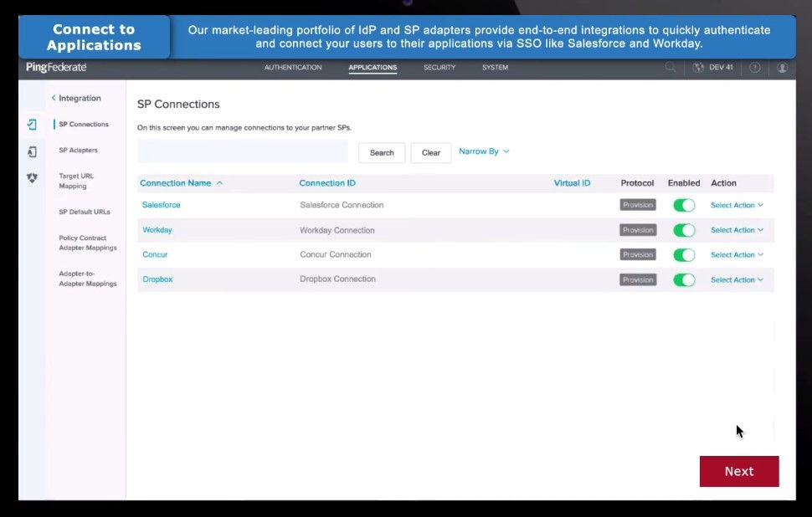The height and width of the screenshot is (517, 812).
Task: Disable the Workday connection toggle
Action: [x=684, y=230]
